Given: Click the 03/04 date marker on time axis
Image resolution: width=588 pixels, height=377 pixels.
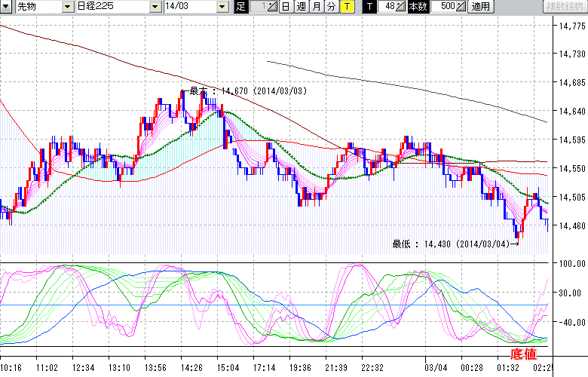Looking at the screenshot, I should point(436,367).
